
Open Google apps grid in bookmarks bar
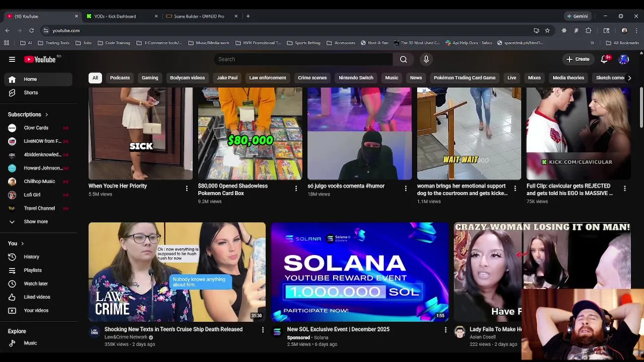coord(7,43)
